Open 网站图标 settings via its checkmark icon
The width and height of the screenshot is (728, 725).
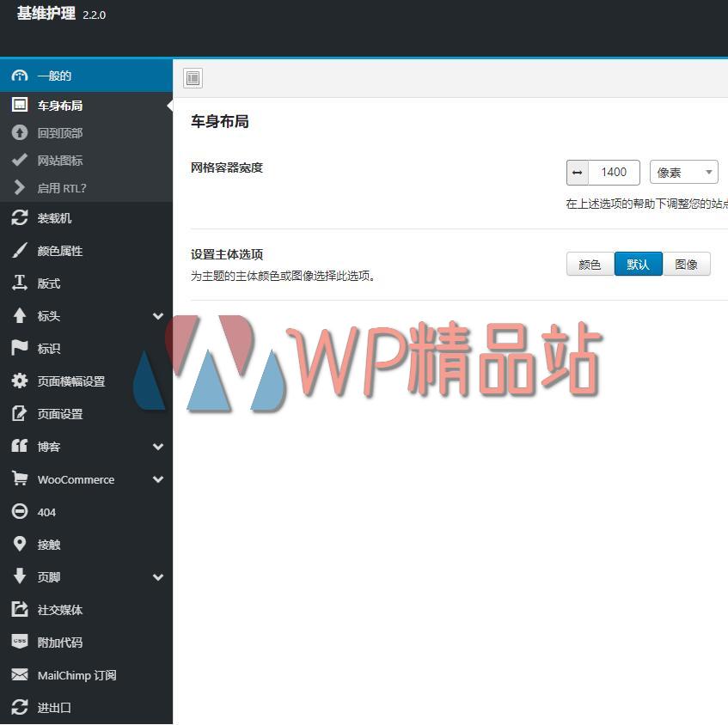(21, 160)
